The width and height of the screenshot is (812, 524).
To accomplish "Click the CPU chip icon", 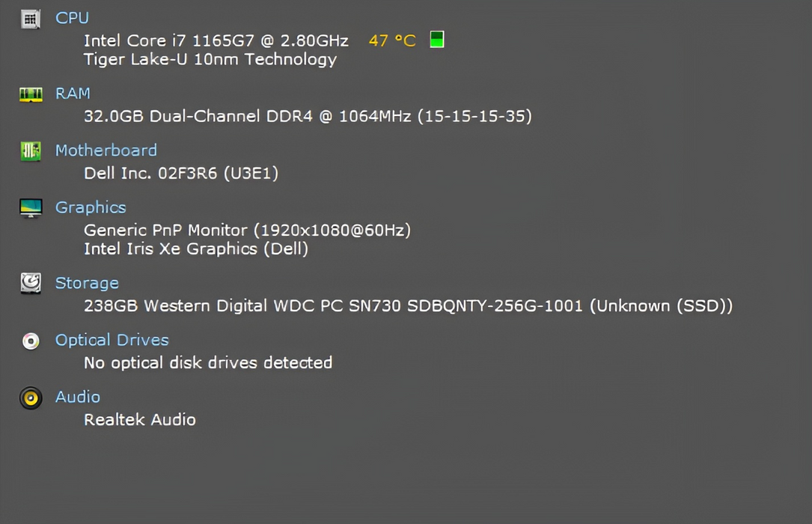I will tap(31, 19).
